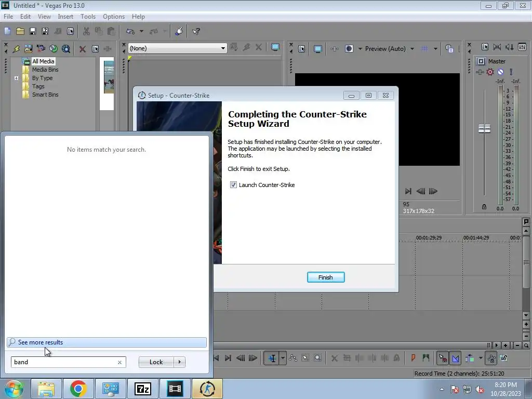Open Auto Ripple mode dropdown arrow
532x399 pixels.
click(x=481, y=358)
